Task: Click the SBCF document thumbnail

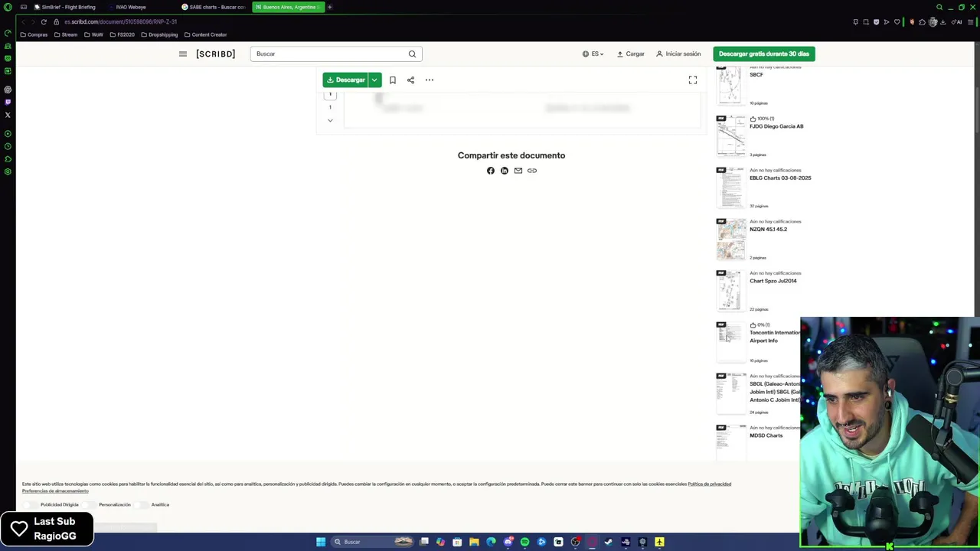Action: (x=730, y=84)
